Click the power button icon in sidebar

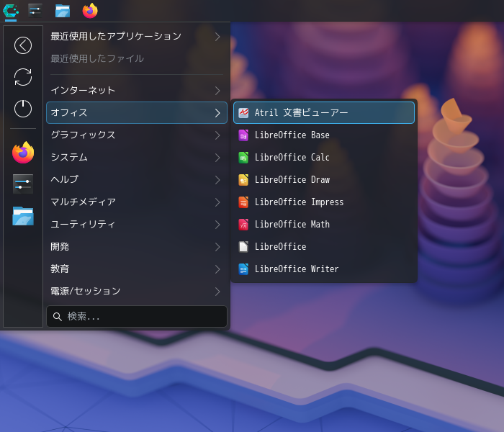[x=23, y=109]
